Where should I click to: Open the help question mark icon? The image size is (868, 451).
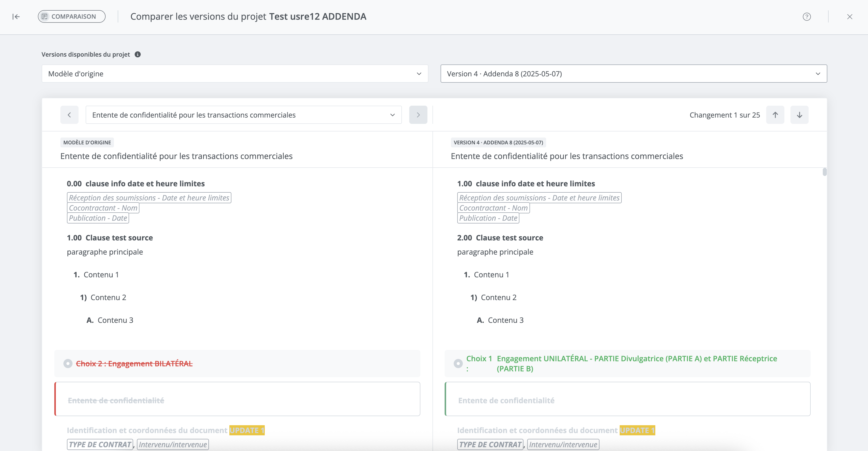coord(806,16)
